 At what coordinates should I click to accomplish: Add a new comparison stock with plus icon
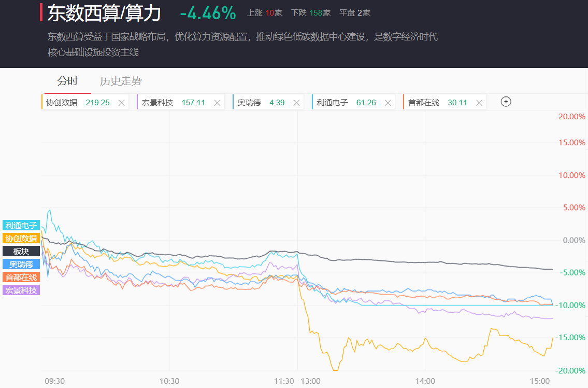point(506,102)
